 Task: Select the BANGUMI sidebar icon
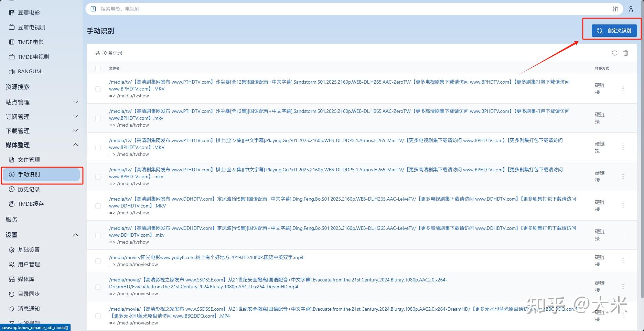pos(12,71)
